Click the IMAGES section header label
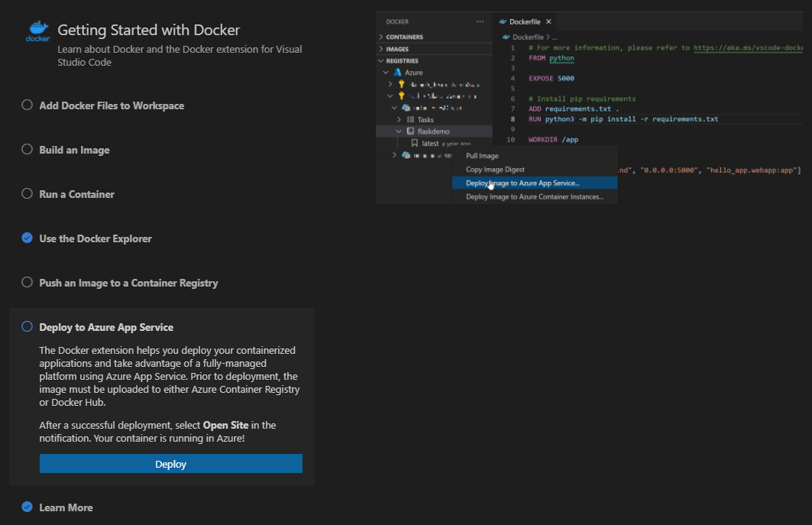This screenshot has width=812, height=525. 397,49
